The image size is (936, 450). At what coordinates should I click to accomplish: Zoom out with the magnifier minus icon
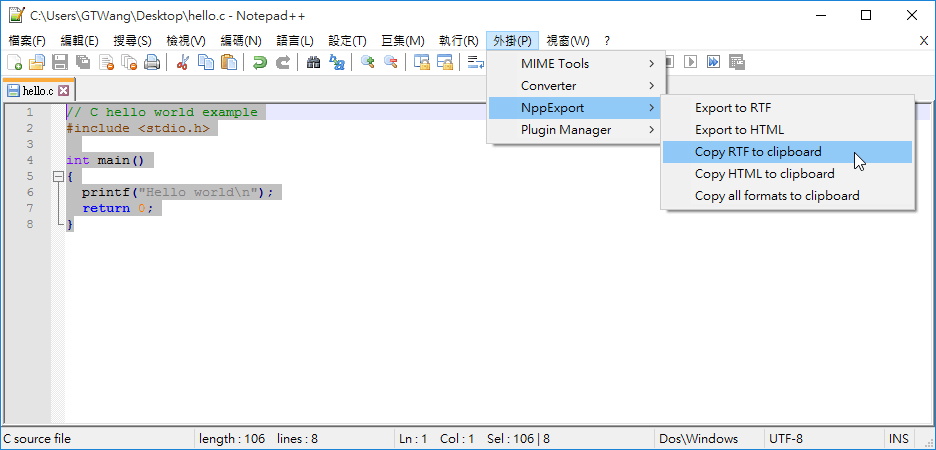390,62
